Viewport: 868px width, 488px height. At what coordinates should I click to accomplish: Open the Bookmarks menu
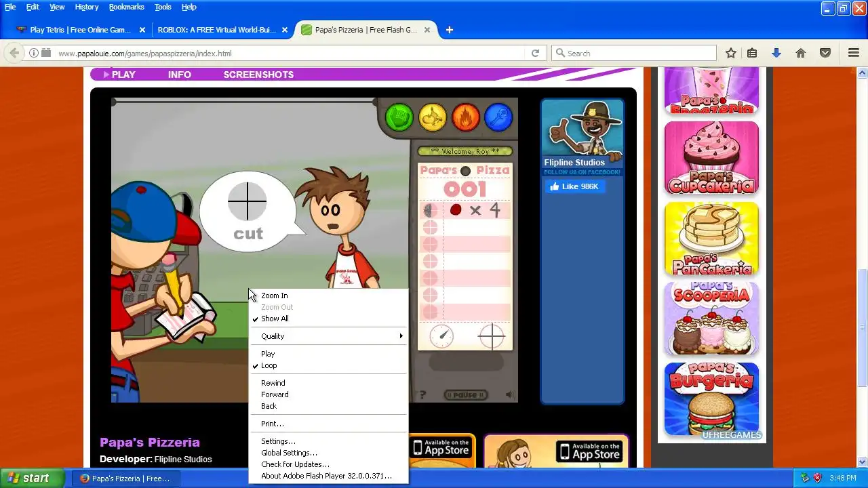click(126, 7)
